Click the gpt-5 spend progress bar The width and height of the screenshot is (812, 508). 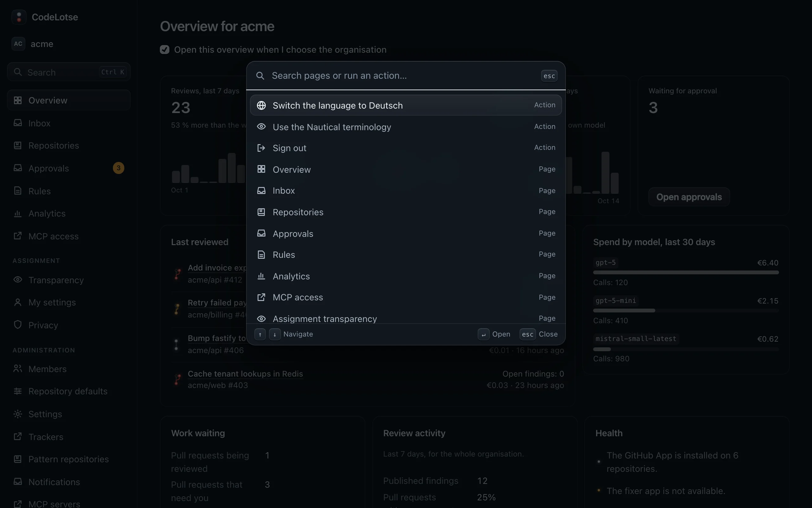(686, 272)
